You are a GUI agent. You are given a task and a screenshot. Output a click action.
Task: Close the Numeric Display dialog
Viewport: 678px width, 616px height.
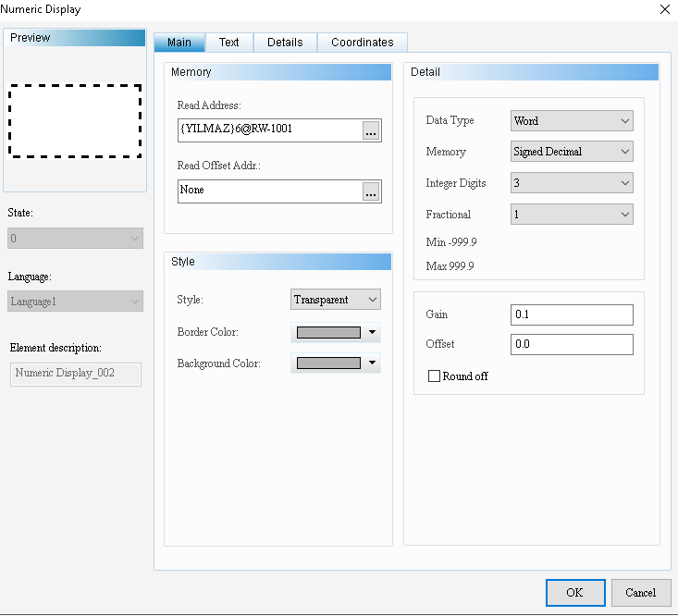point(665,9)
